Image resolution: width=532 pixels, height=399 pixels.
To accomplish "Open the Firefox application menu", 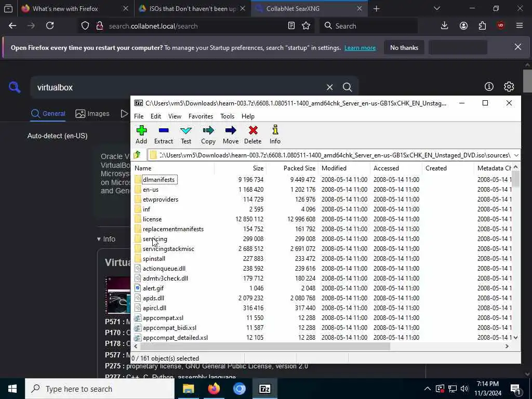I will pyautogui.click(x=520, y=26).
